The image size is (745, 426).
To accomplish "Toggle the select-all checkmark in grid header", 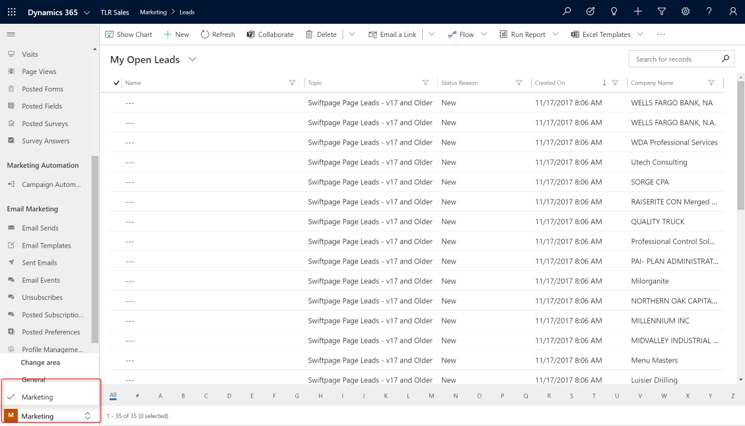I will click(x=116, y=83).
